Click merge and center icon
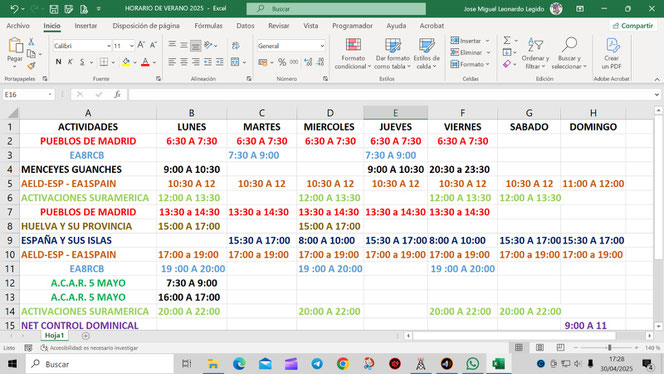 pyautogui.click(x=235, y=62)
